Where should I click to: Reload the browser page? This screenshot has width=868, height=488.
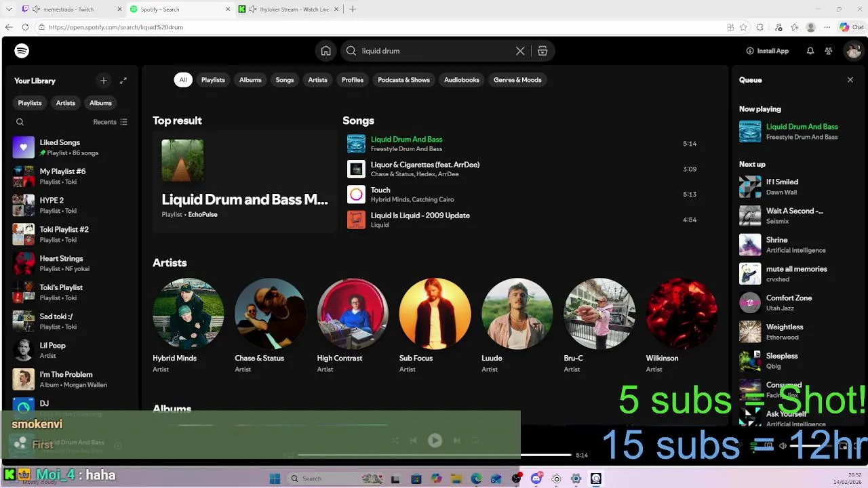(x=25, y=27)
